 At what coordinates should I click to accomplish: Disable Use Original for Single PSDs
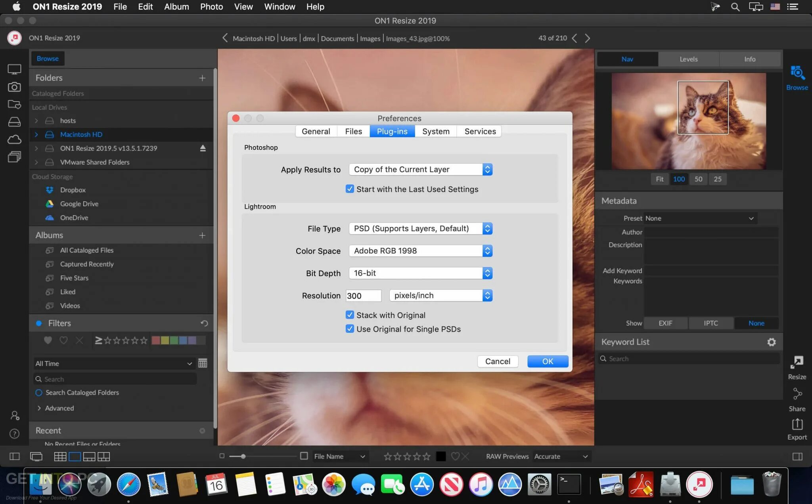(x=350, y=329)
